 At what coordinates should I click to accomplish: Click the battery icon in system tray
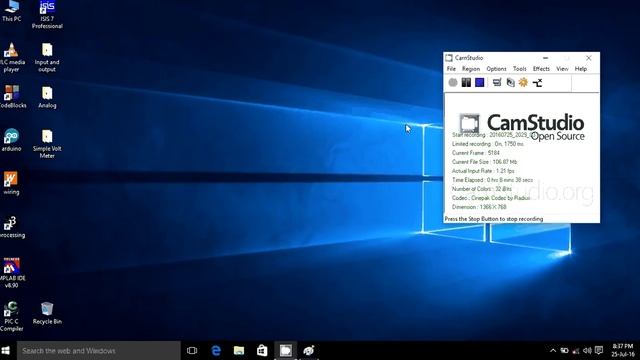[x=564, y=351]
